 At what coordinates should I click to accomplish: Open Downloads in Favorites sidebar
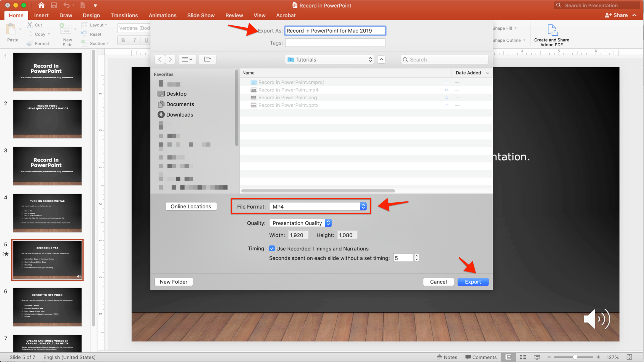point(175,115)
